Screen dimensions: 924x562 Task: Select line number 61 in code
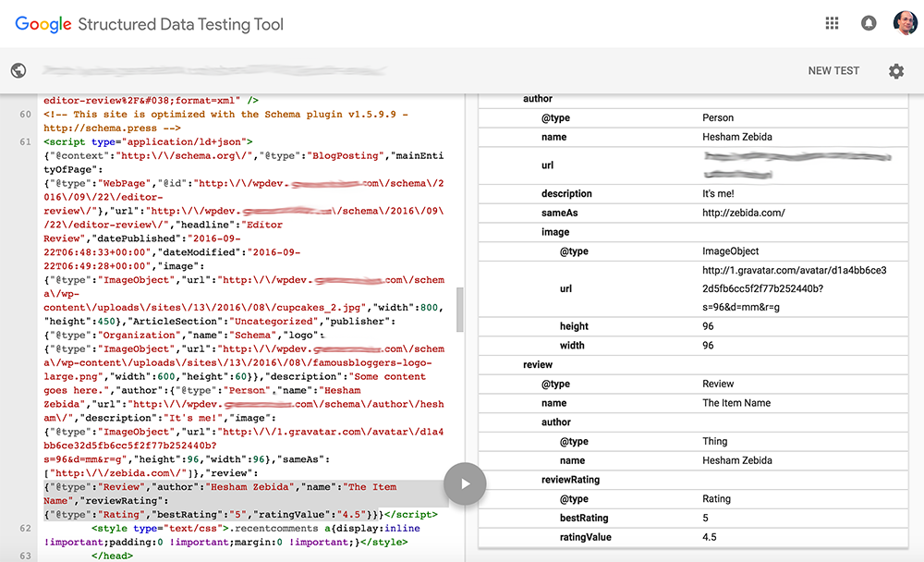(x=25, y=142)
